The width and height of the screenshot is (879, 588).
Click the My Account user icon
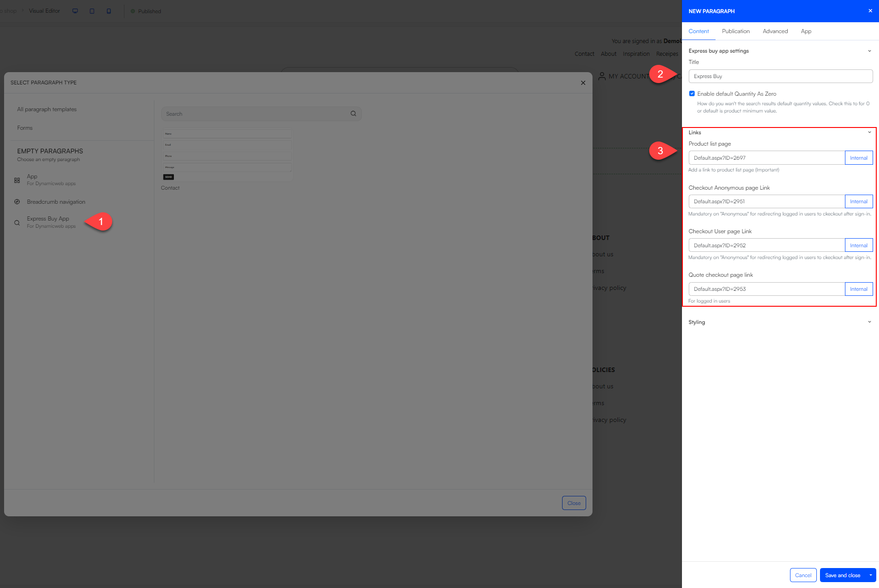pos(602,76)
